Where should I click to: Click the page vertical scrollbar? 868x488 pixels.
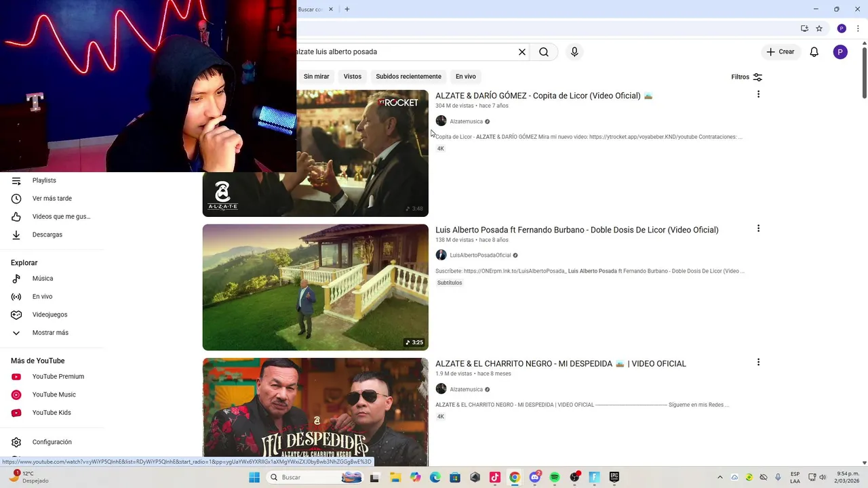[x=864, y=73]
